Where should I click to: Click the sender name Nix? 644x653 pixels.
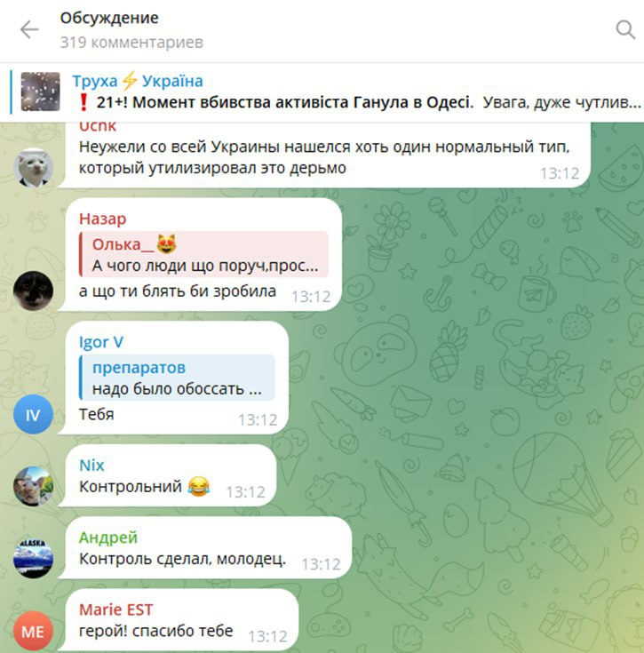point(91,466)
